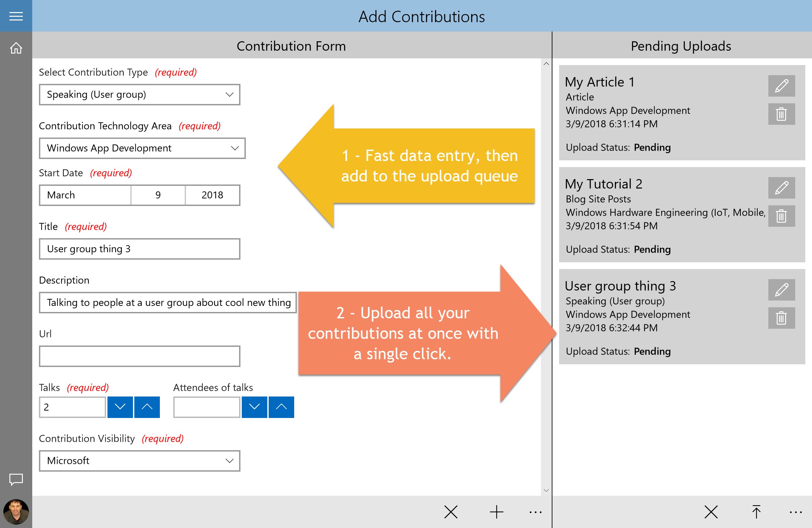Screen dimensions: 812x528
Task: Open the Select Contribution Type dropdown
Action: (140, 94)
